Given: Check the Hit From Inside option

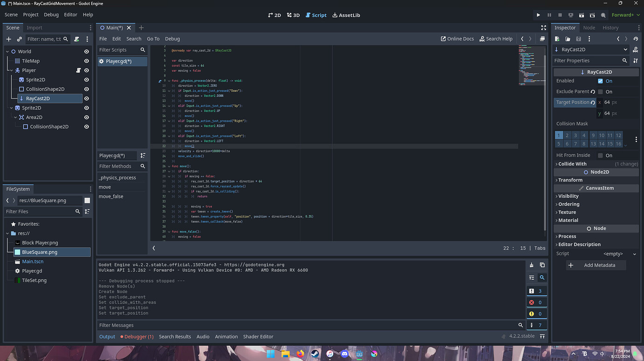Looking at the screenshot, I should click(x=600, y=156).
